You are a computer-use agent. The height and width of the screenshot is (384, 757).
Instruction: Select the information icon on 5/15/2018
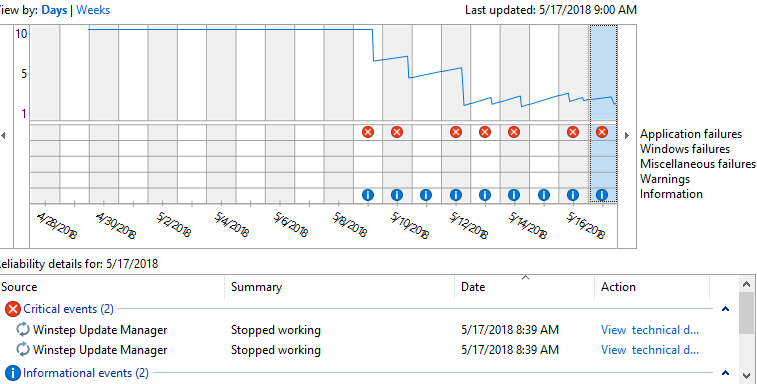point(544,195)
